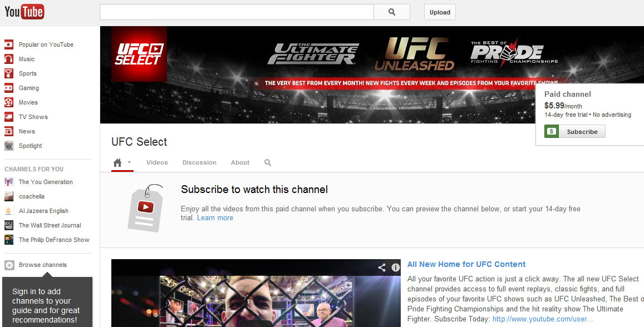The height and width of the screenshot is (327, 644).
Task: Click The Philip DeFranco Show icon
Action: tap(8, 240)
